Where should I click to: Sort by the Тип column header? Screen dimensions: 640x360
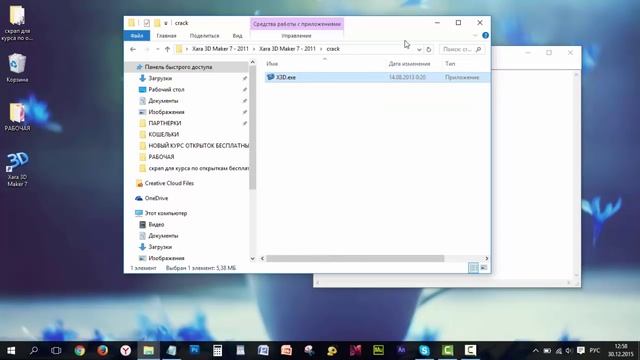(450, 64)
